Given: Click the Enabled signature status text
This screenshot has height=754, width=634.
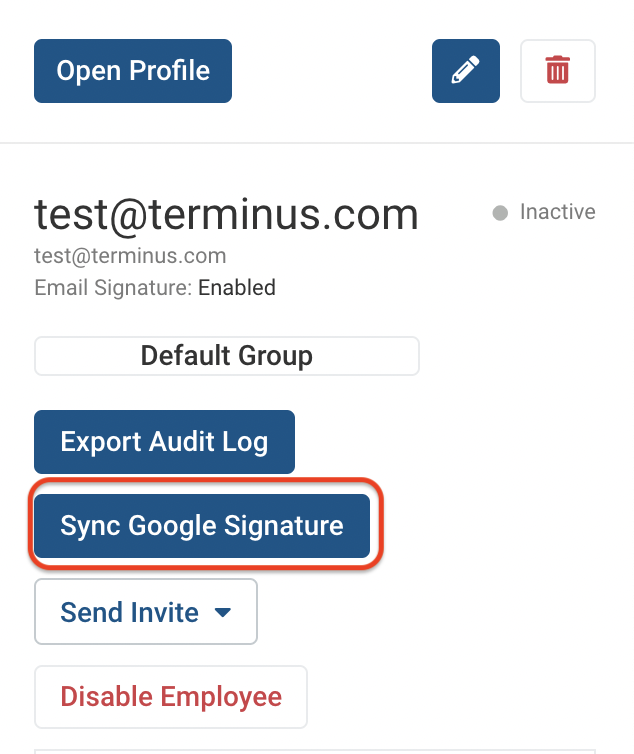Looking at the screenshot, I should pos(237,288).
